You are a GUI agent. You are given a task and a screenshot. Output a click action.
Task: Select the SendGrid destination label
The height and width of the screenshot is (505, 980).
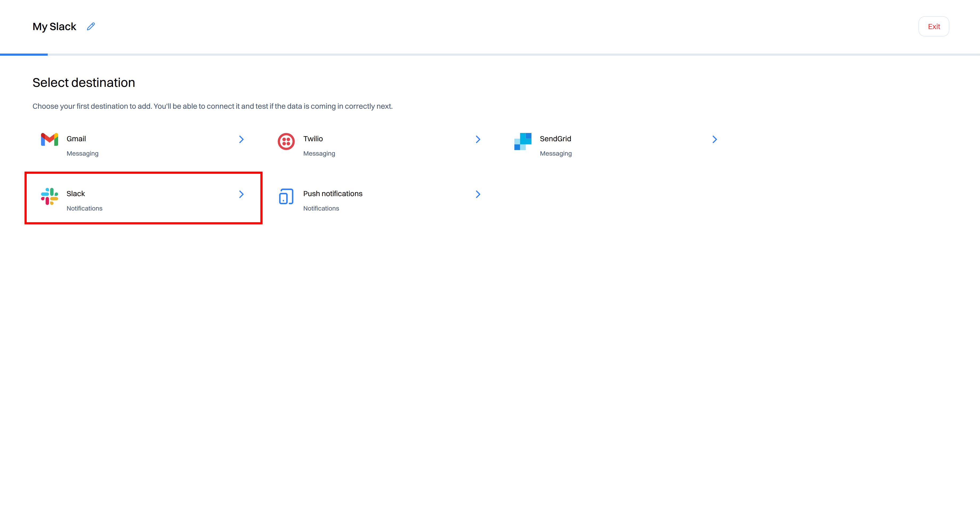click(x=555, y=139)
